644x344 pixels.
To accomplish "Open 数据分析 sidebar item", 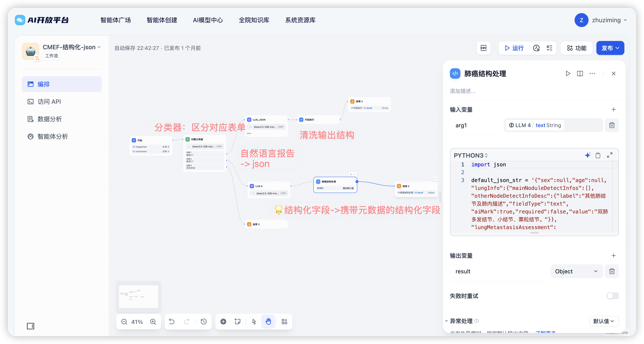I will pos(62,119).
